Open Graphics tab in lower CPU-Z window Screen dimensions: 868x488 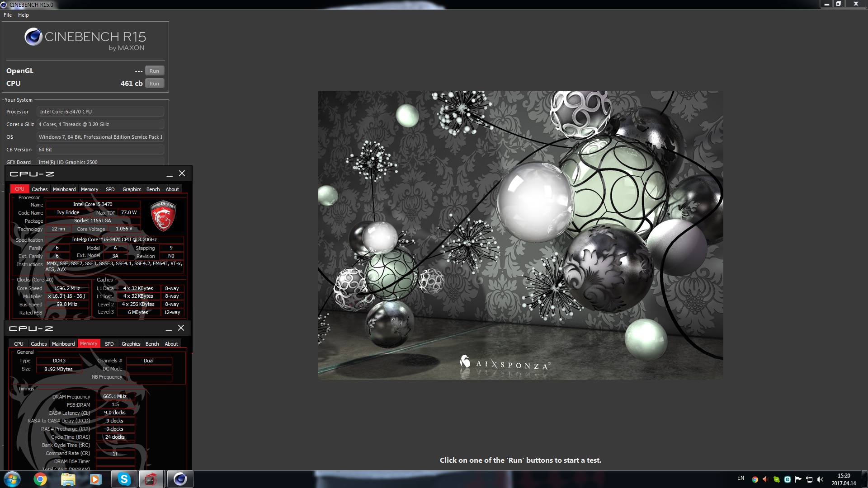(131, 344)
